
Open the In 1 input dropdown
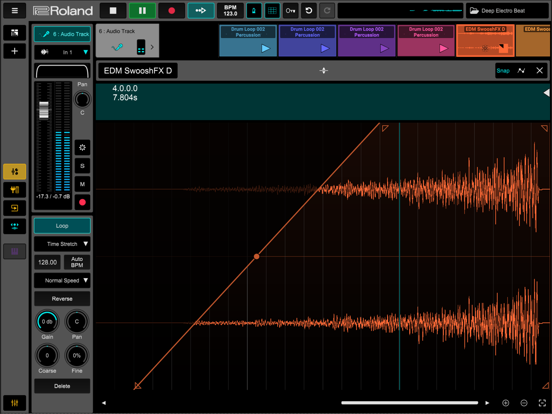[x=62, y=52]
